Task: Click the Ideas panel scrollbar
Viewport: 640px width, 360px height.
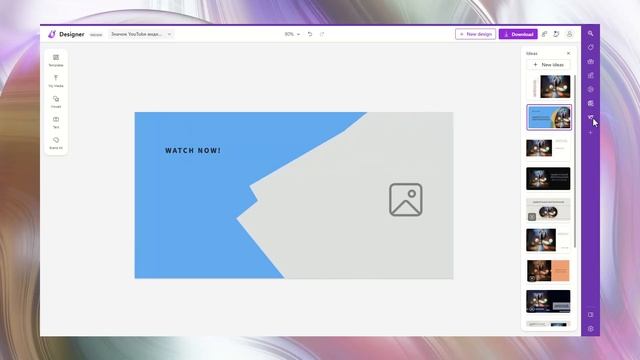Action: point(575,161)
